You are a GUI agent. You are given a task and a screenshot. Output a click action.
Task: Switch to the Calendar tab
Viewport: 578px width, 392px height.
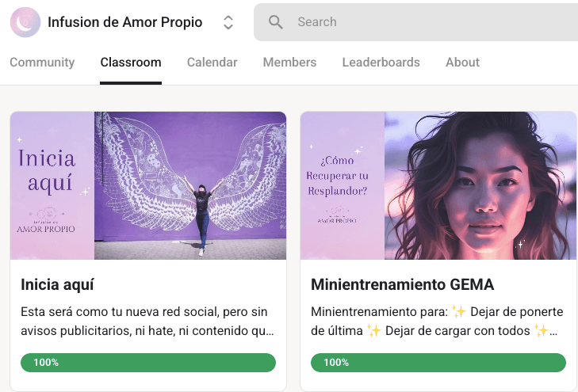pos(212,63)
